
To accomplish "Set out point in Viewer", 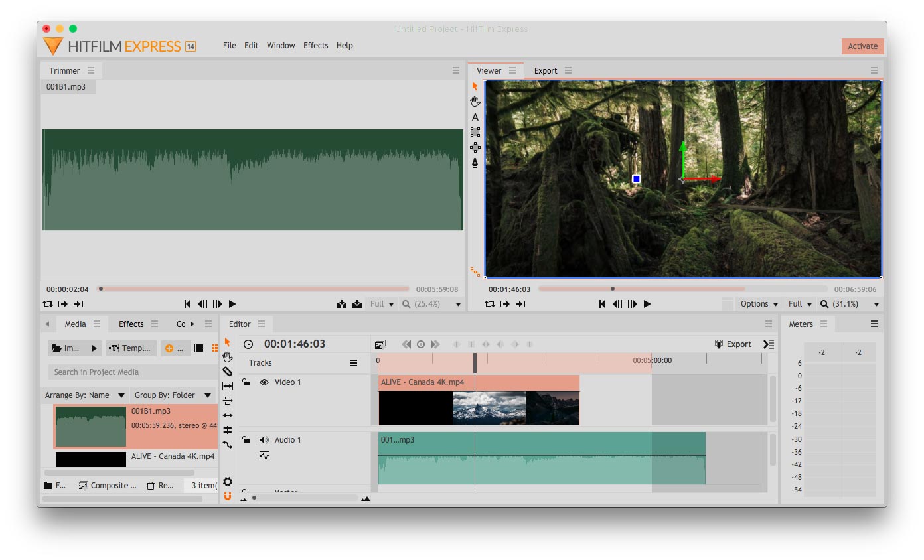I will click(x=520, y=304).
